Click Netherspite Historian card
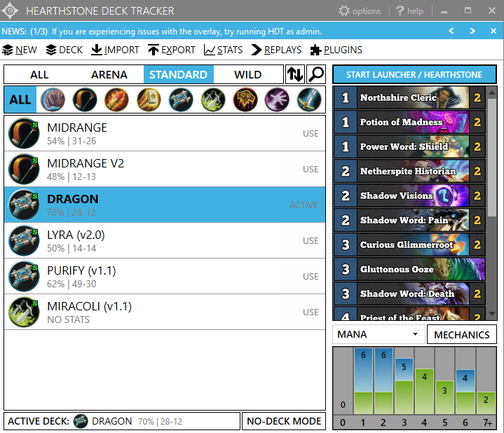The width and height of the screenshot is (504, 433). 409,171
